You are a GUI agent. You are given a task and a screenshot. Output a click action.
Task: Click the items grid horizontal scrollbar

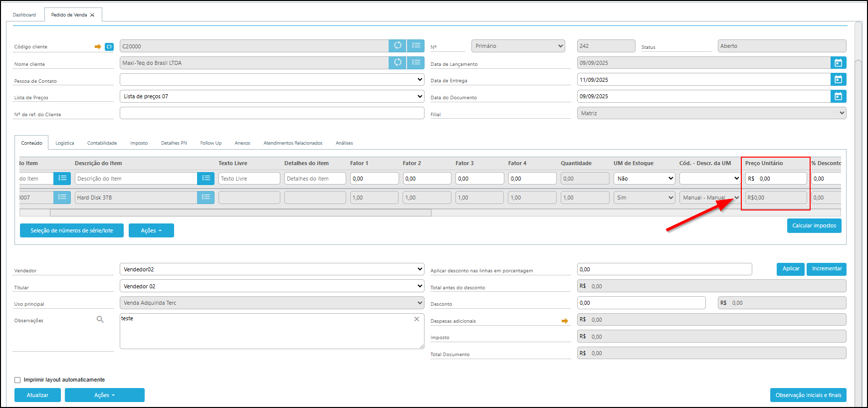point(240,213)
